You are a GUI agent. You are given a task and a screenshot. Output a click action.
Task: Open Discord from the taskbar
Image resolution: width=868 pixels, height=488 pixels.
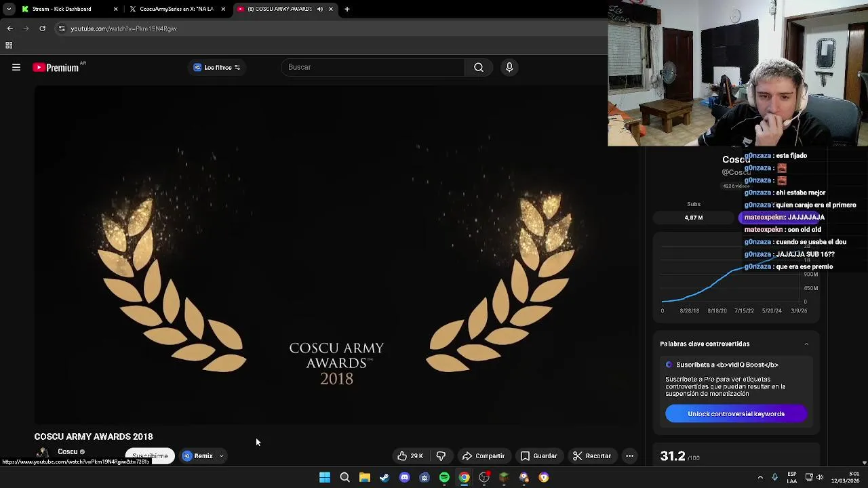click(x=405, y=478)
